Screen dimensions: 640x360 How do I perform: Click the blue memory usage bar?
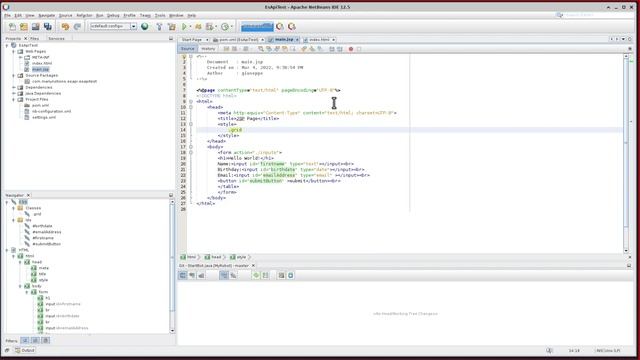257,27
